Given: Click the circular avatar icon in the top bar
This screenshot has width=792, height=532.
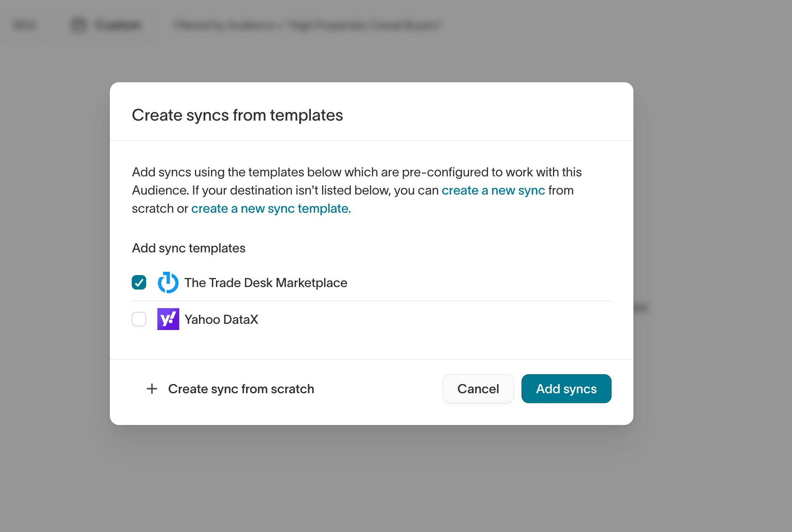Looking at the screenshot, I should (78, 25).
